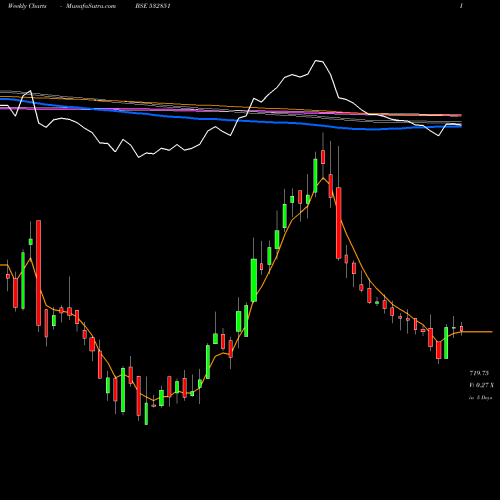Viewport: 500px width, 500px height.
Task: Click the "719.75" price value
Action: click(x=479, y=373)
